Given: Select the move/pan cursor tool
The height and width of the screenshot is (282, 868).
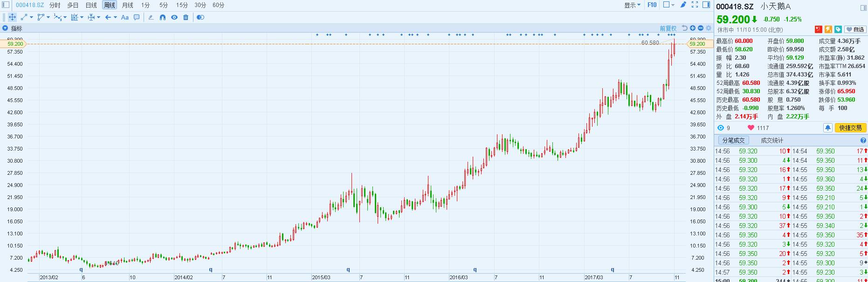Looking at the screenshot, I should [12, 17].
